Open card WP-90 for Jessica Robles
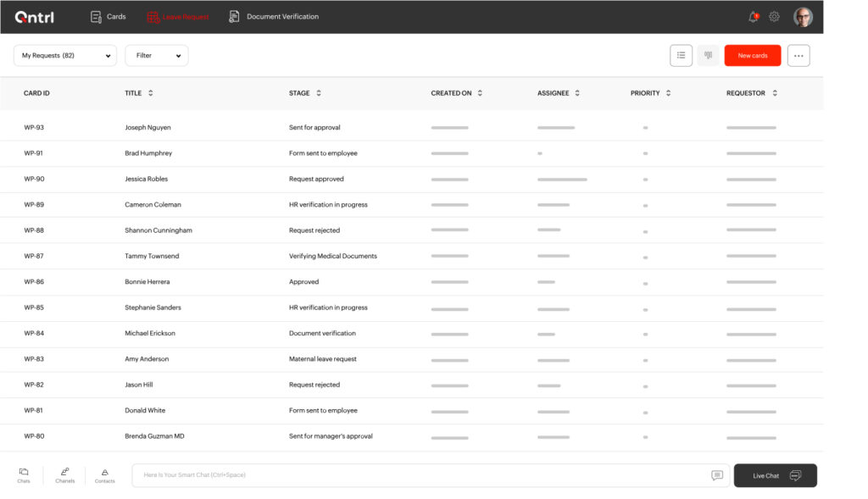This screenshot has height=499, width=868. pyautogui.click(x=146, y=179)
